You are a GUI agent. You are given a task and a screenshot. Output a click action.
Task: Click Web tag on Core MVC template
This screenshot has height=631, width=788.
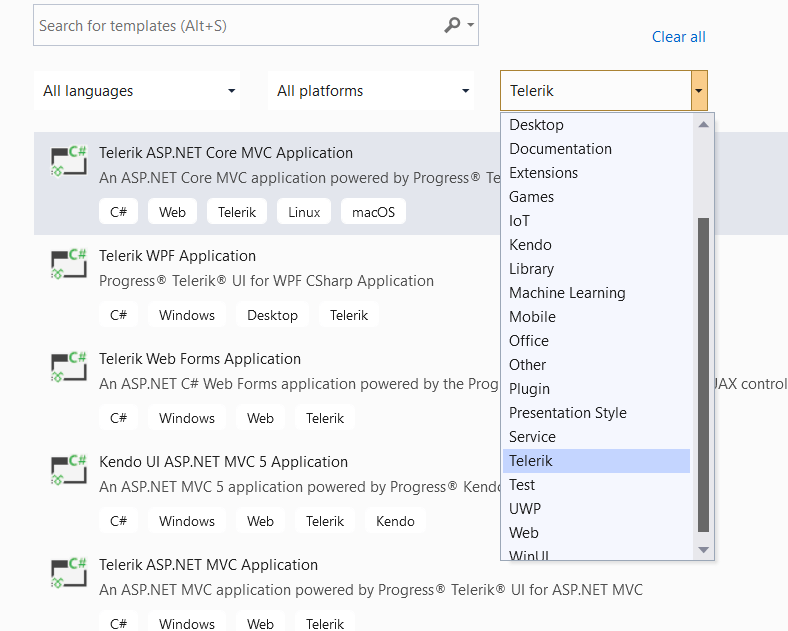pyautogui.click(x=172, y=212)
